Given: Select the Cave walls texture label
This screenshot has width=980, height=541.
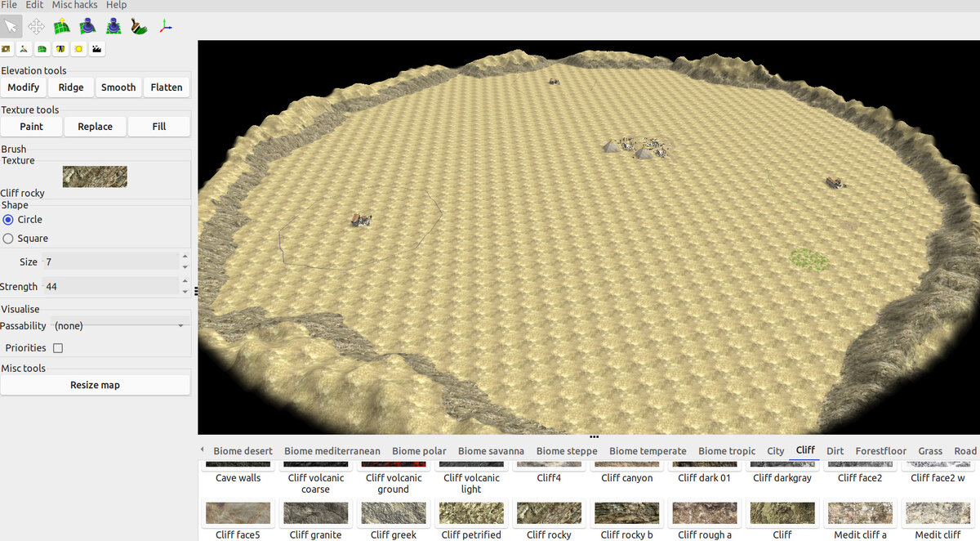Looking at the screenshot, I should click(238, 478).
